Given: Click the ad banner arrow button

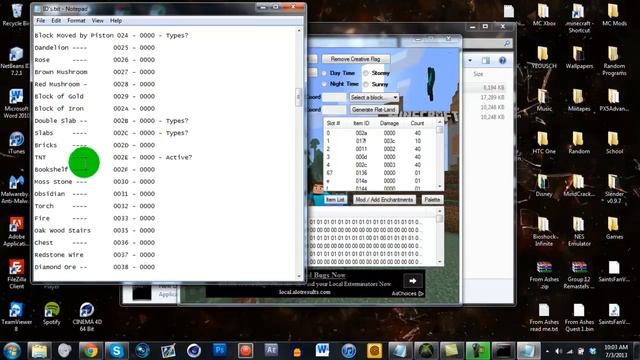Looking at the screenshot, I should pos(413,281).
